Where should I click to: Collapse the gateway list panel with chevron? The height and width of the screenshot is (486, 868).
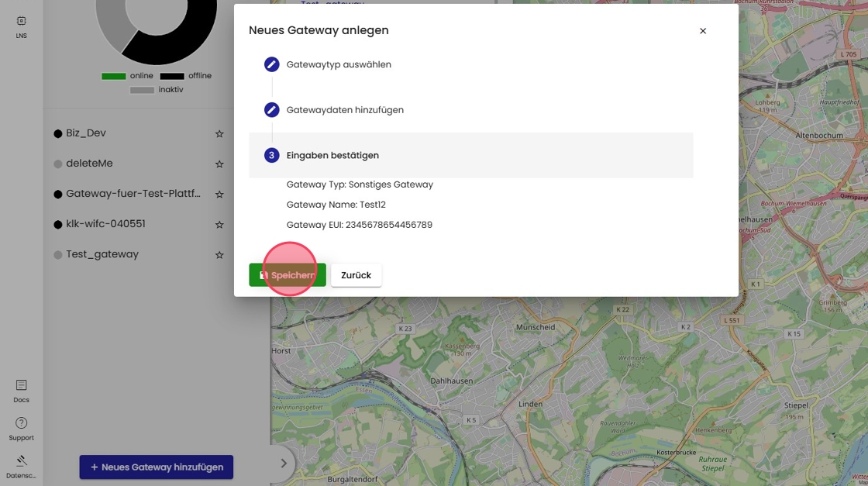[x=283, y=464]
